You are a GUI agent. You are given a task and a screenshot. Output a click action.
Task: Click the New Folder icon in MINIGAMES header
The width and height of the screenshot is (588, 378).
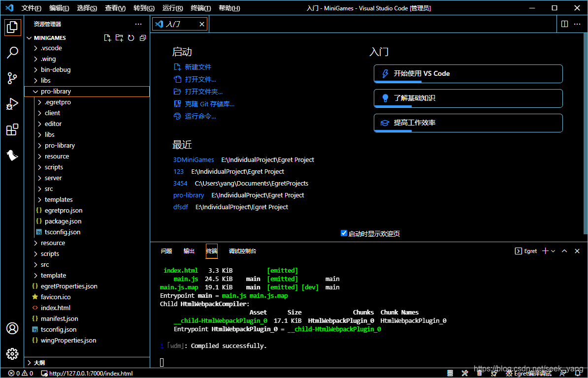[119, 38]
